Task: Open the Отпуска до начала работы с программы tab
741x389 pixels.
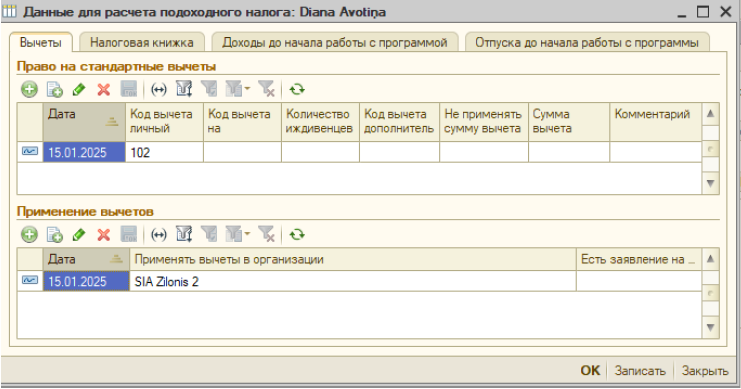Action: click(587, 43)
